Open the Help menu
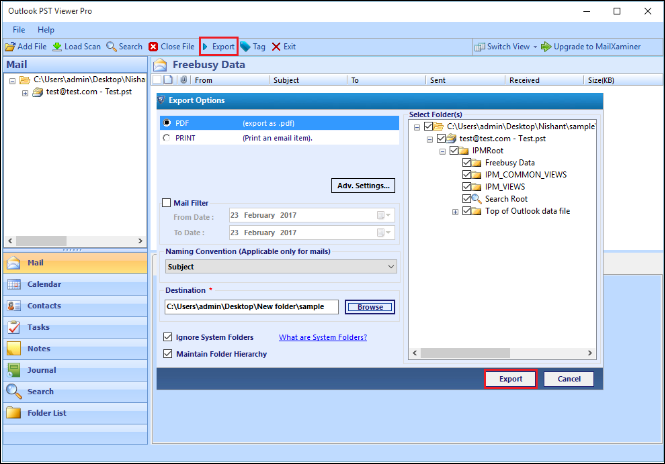The height and width of the screenshot is (464, 665). point(46,30)
